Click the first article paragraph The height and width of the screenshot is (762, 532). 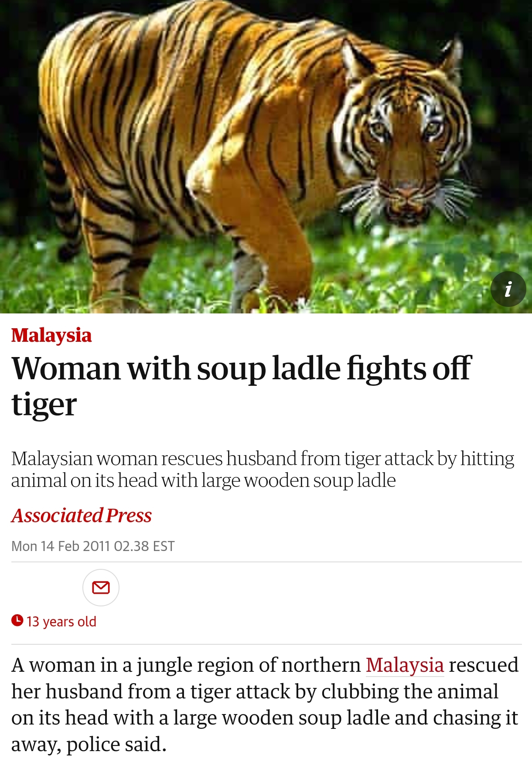[x=265, y=704]
